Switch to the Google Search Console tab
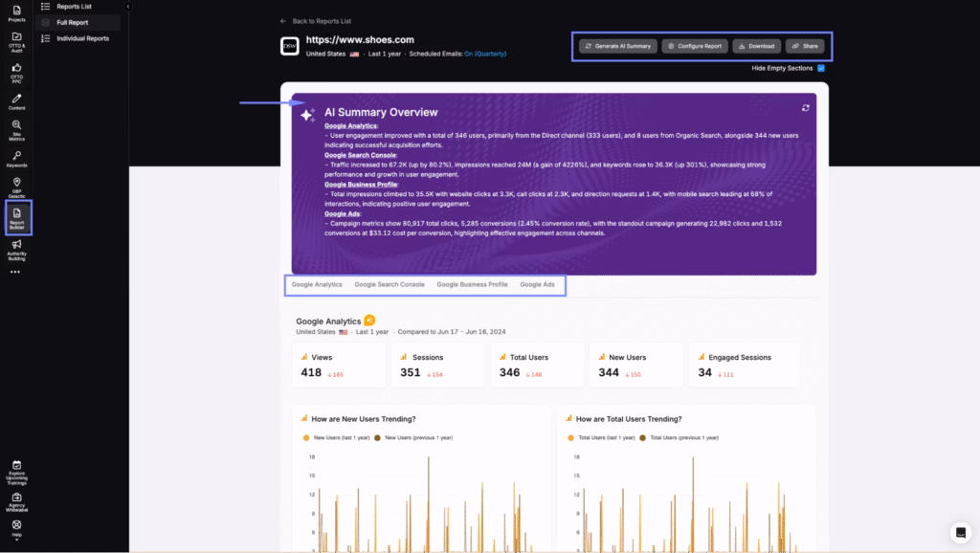 pos(390,284)
